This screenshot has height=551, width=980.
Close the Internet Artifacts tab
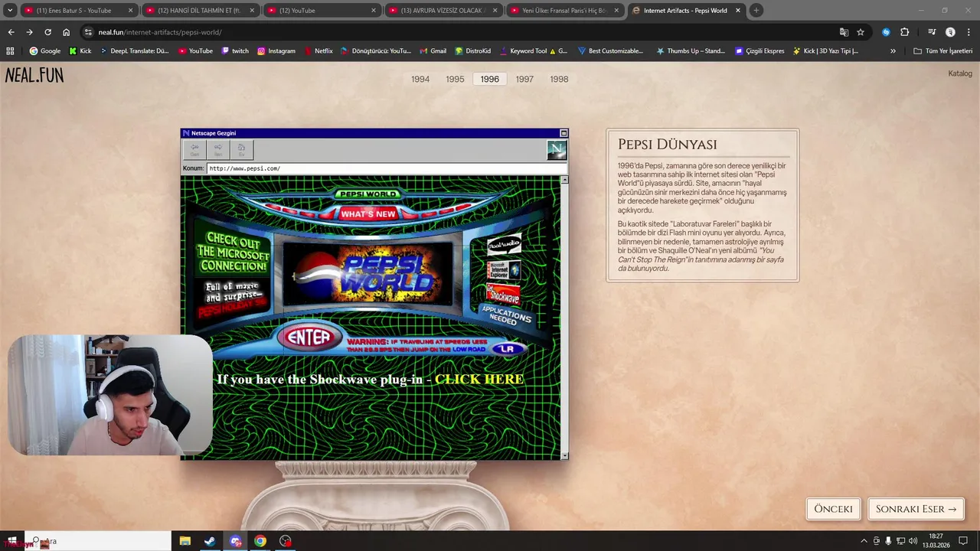(x=738, y=11)
